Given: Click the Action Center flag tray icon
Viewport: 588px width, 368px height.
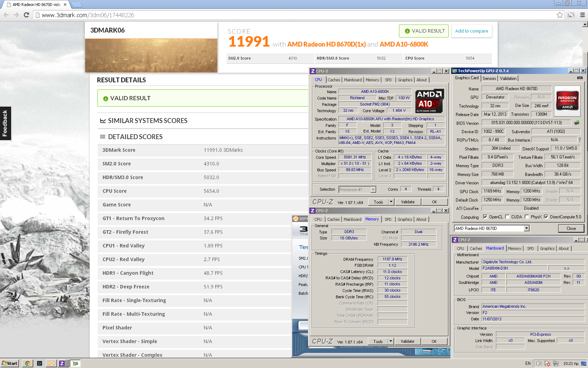Looking at the screenshot, I should 548,363.
